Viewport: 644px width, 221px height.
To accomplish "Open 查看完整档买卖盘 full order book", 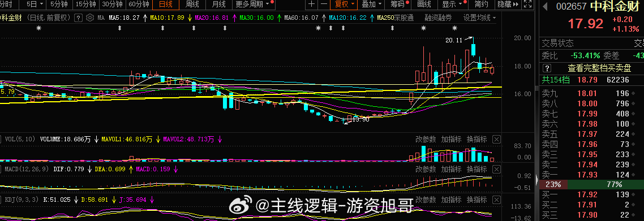I will pyautogui.click(x=600, y=68).
